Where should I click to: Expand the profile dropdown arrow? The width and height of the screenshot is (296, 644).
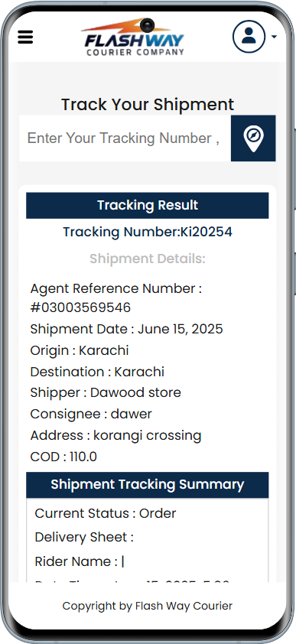point(275,37)
